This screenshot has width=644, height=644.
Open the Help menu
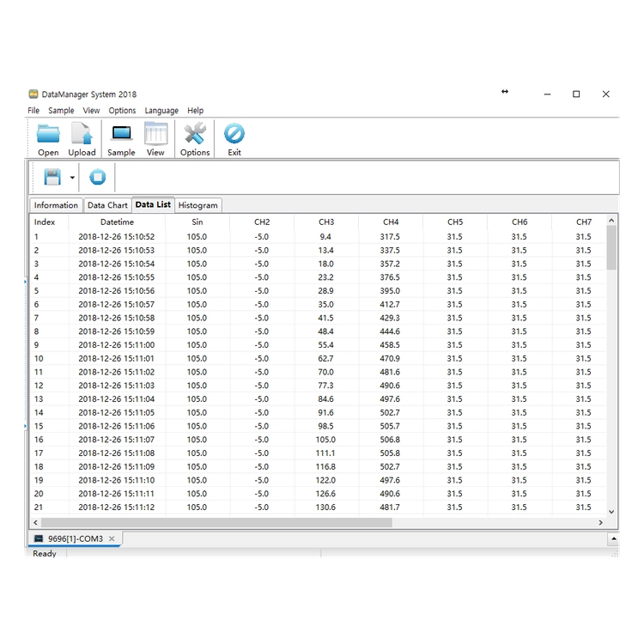pos(196,111)
